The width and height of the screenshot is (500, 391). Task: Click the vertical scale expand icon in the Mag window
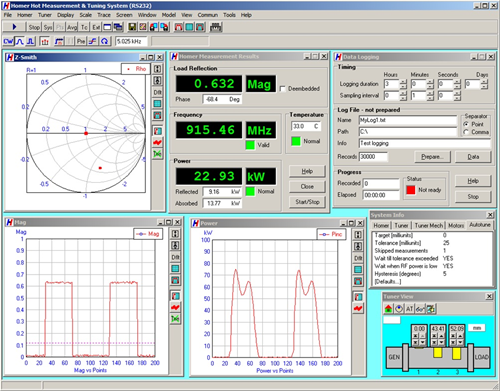coord(175,234)
